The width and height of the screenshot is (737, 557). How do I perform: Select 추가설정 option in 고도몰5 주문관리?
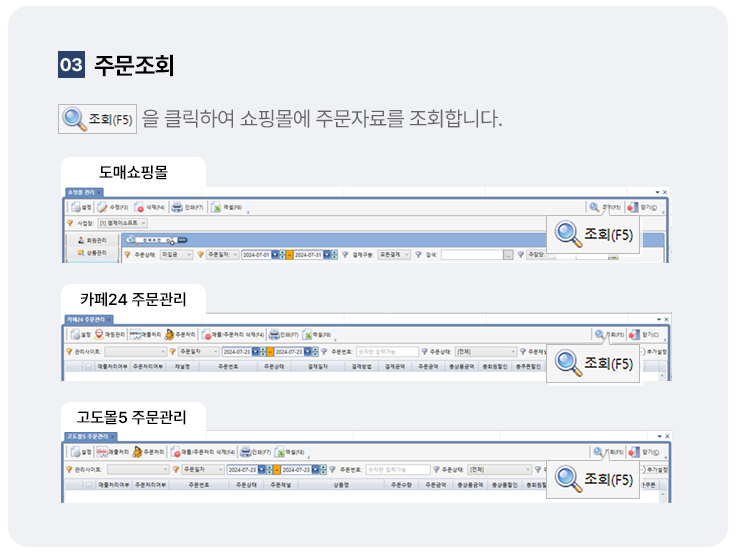pos(654,470)
